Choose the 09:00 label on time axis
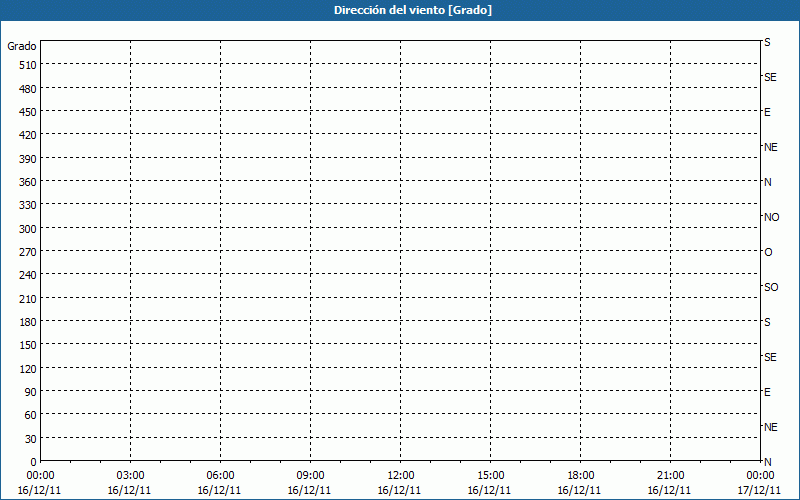 pos(311,475)
